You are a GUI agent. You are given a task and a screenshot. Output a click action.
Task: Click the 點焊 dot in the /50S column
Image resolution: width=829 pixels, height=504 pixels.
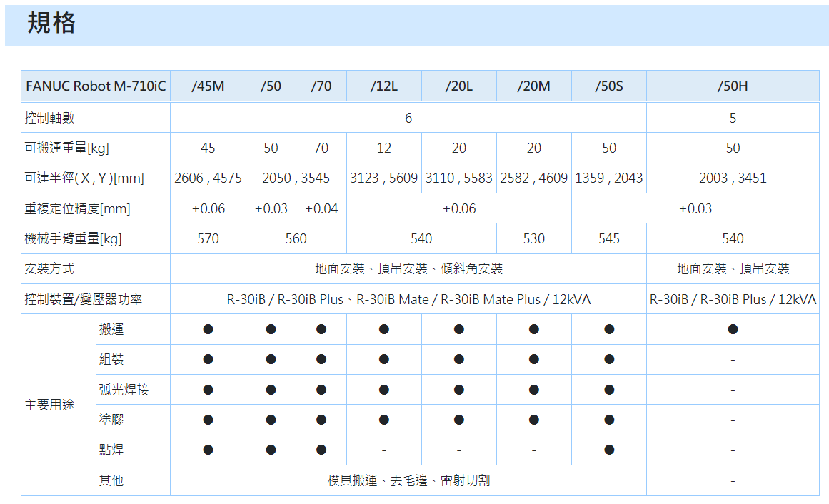click(609, 450)
